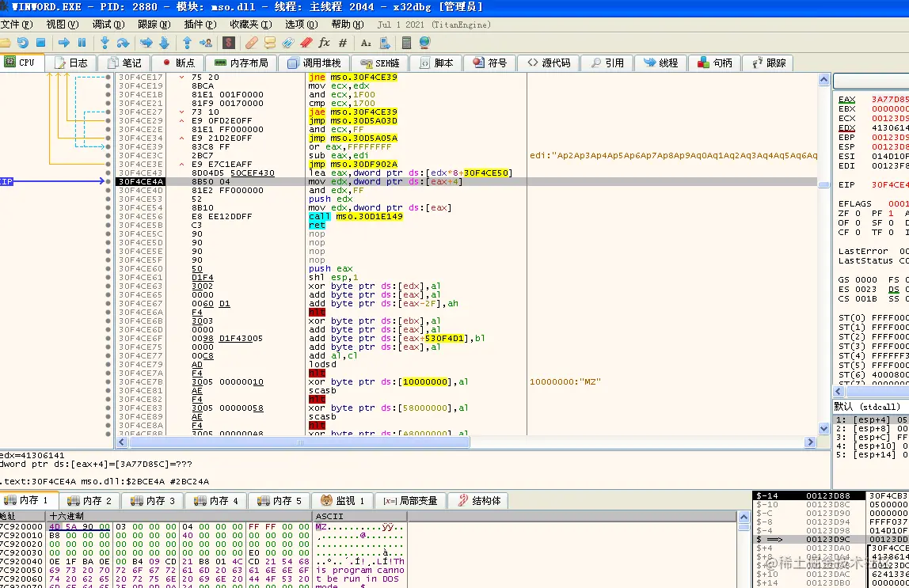Click disassembly vertical scrollbar up arrow
909x588 pixels.
tap(823, 80)
